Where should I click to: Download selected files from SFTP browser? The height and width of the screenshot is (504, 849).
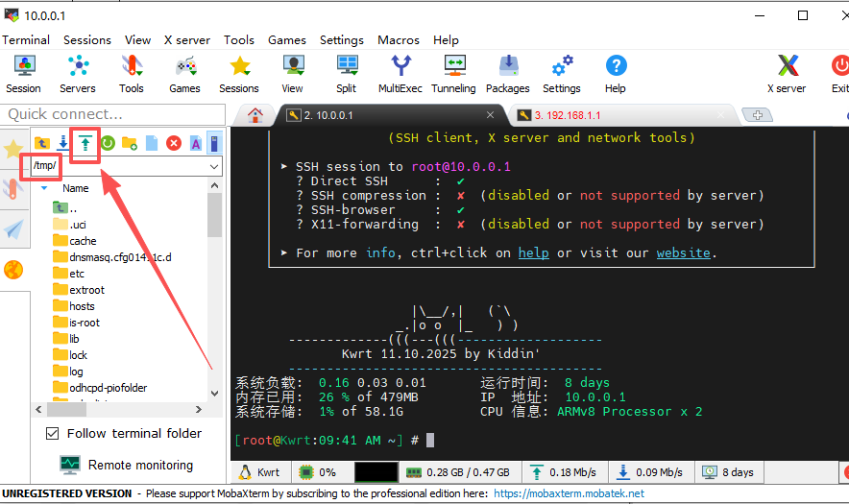coord(62,143)
